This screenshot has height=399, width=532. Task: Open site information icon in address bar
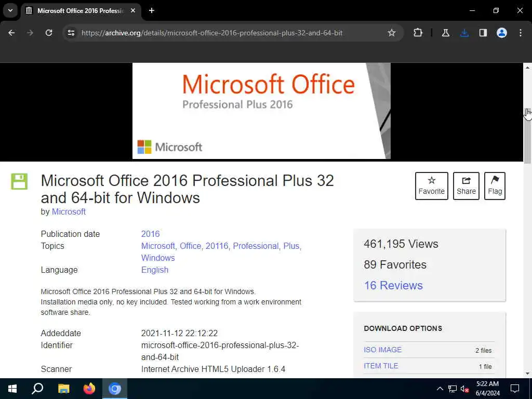click(71, 33)
